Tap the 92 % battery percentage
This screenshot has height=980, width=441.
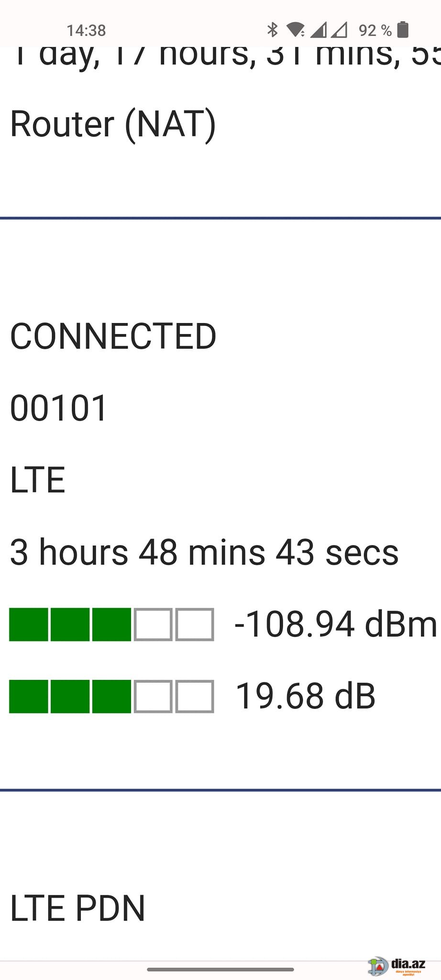[x=375, y=31]
